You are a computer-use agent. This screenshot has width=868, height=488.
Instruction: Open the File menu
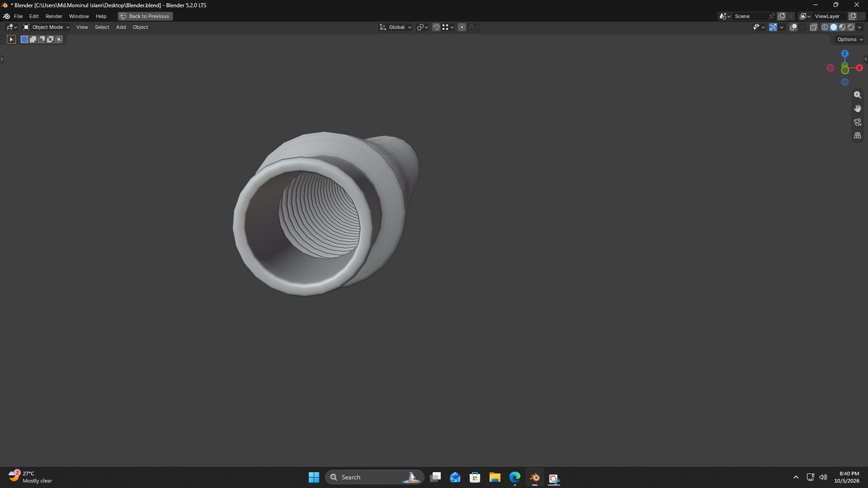click(18, 16)
